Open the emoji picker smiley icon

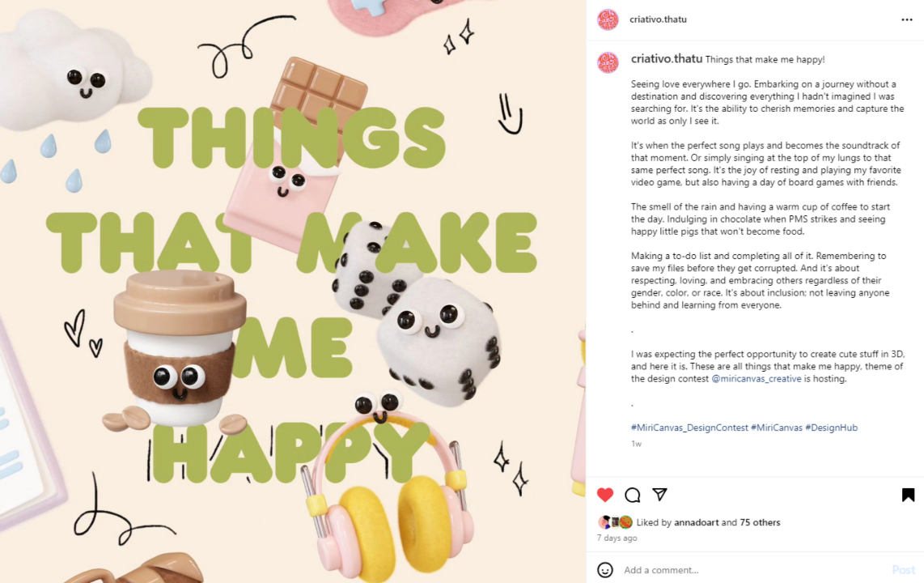pos(605,570)
